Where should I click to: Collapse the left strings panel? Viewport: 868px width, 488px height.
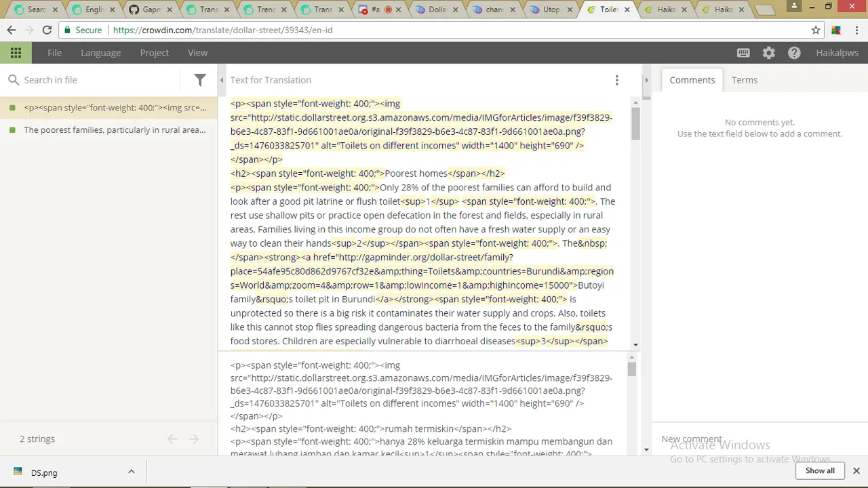222,80
